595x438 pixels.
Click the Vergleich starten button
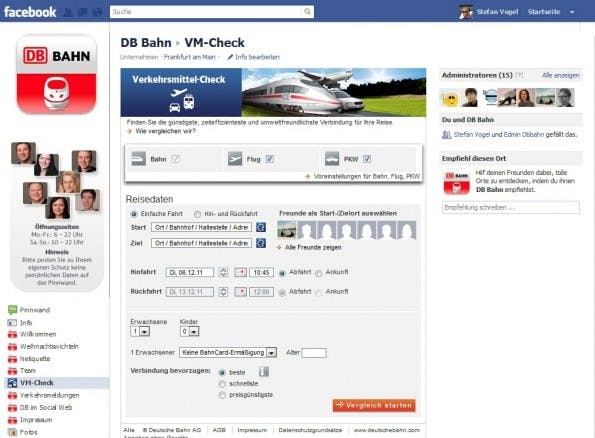[374, 405]
